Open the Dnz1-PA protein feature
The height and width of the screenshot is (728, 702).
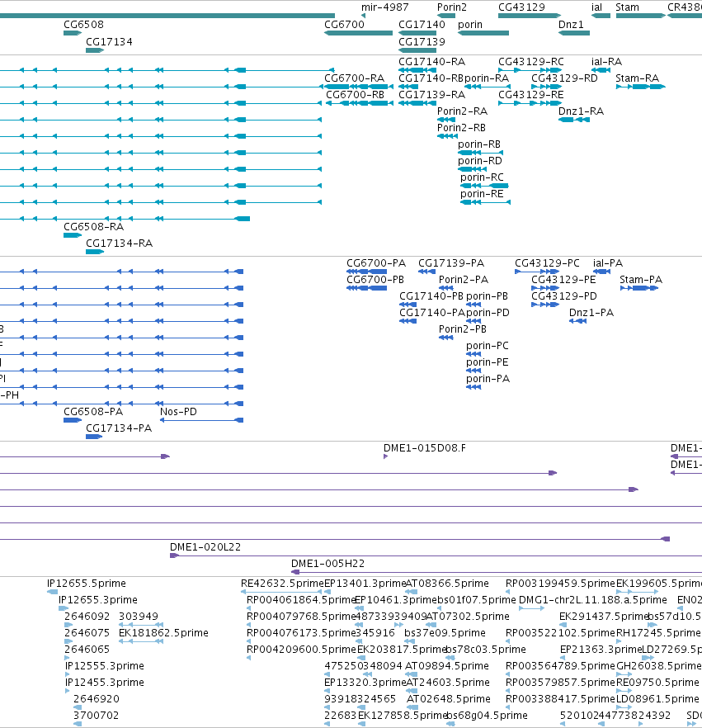tap(577, 321)
